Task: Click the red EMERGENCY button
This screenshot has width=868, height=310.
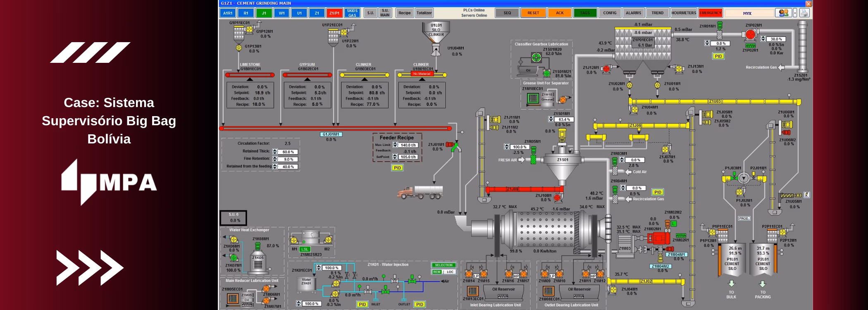Action: (x=711, y=13)
